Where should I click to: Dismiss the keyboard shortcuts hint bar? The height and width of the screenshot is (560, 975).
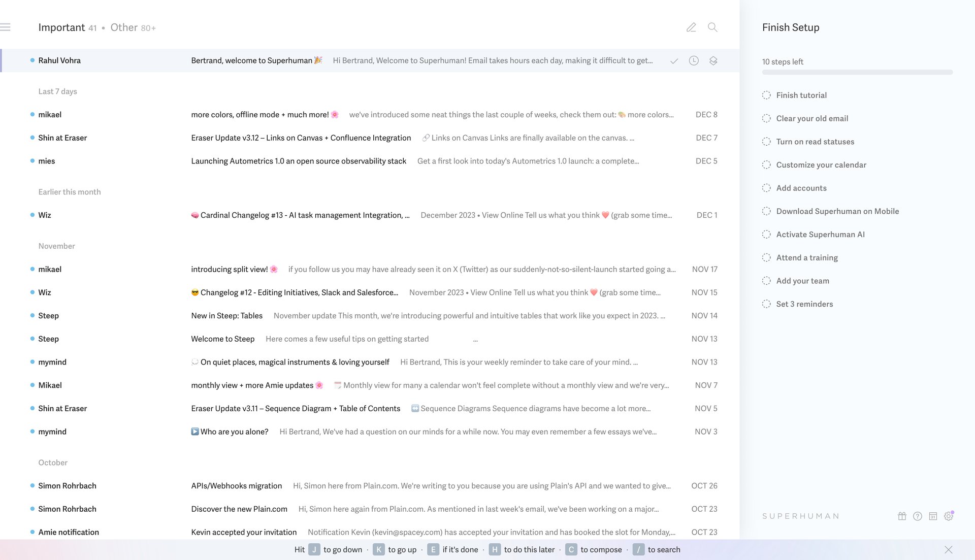[x=948, y=550]
